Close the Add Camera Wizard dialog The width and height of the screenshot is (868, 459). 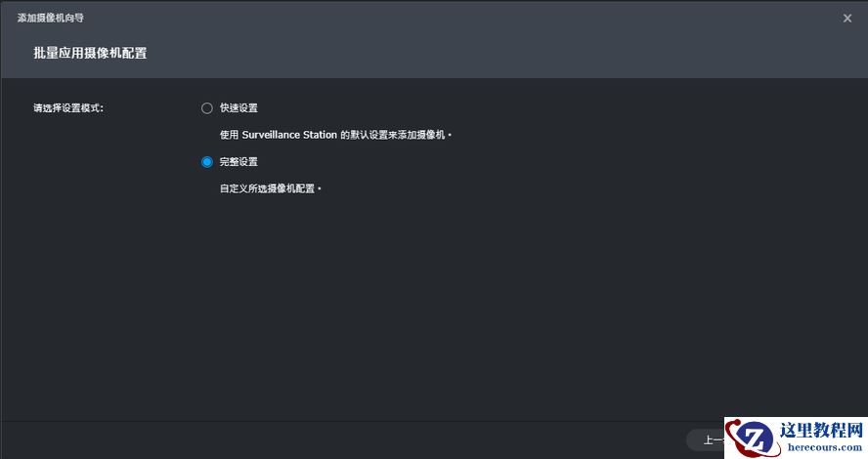coord(847,18)
